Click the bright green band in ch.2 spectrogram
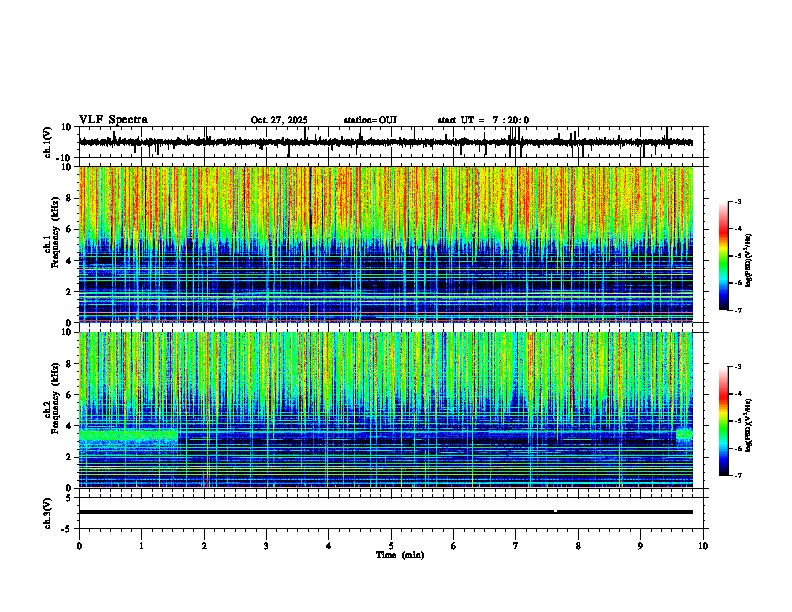Viewport: 792px width, 612px height. (x=128, y=435)
